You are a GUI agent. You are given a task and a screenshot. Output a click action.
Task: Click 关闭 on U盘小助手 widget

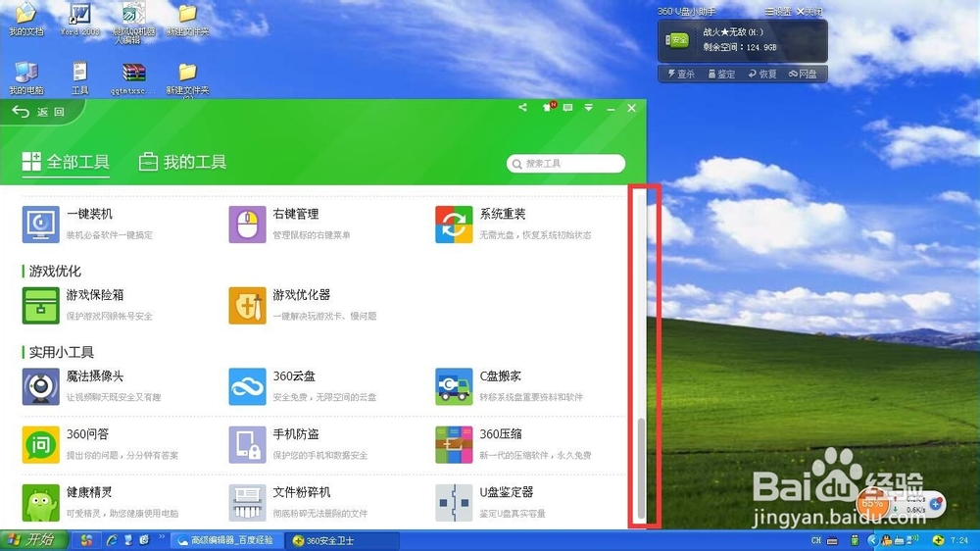coord(809,11)
